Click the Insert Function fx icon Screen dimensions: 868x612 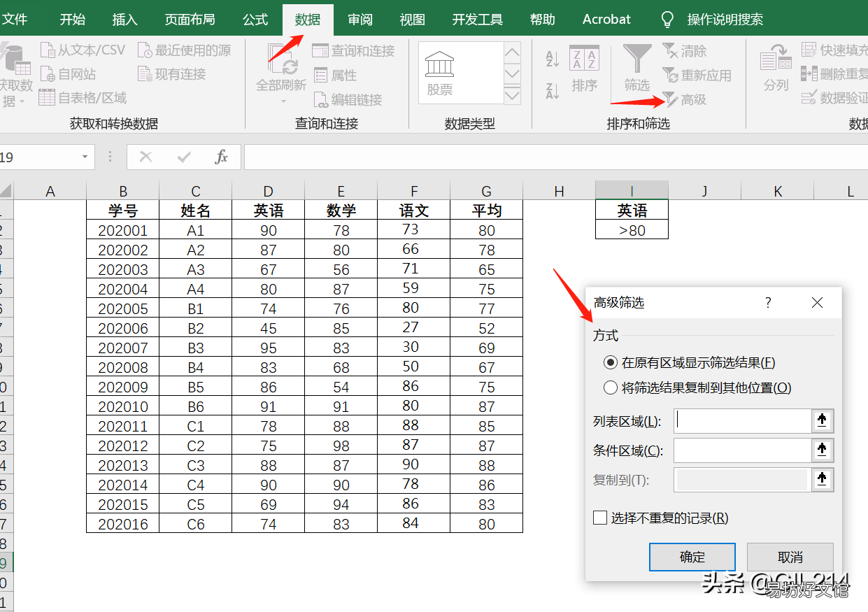(221, 157)
